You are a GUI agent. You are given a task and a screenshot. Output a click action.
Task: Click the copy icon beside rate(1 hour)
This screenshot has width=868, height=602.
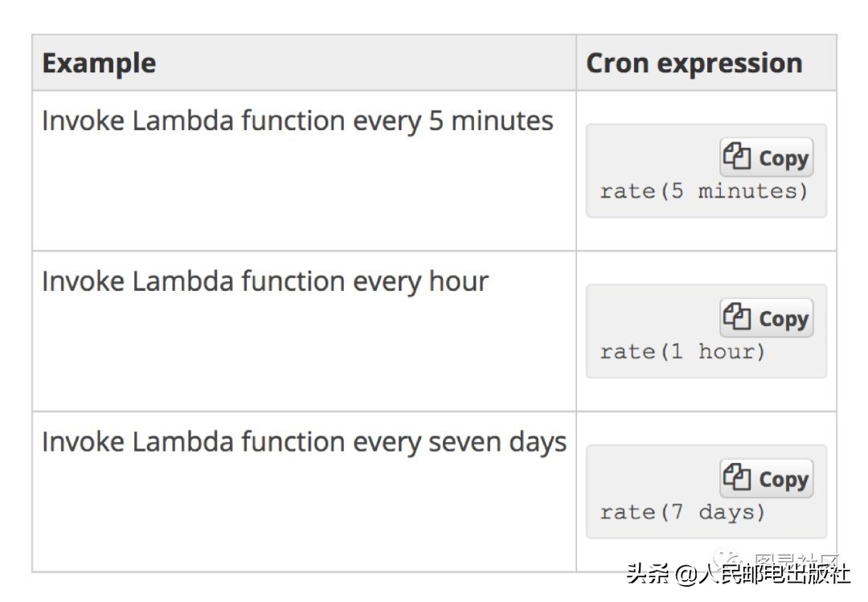(736, 317)
